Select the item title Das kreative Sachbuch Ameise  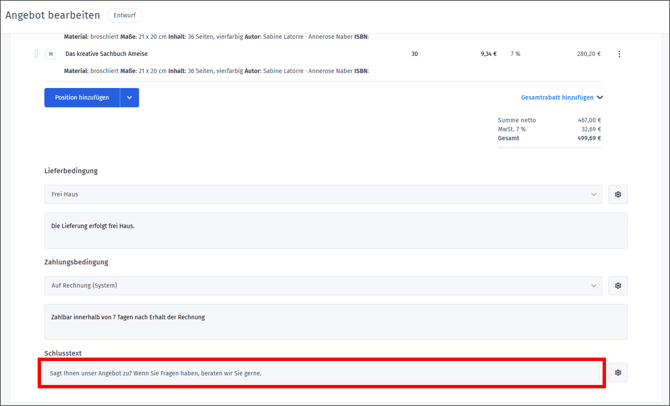(106, 54)
